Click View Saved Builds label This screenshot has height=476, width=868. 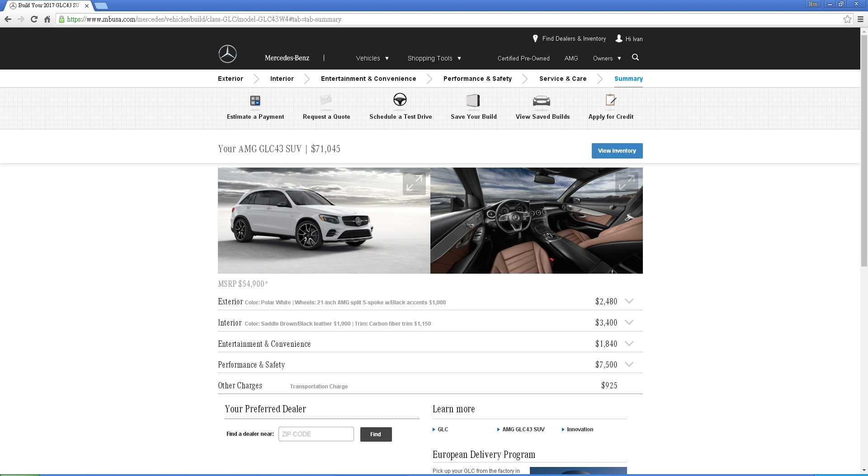(542, 117)
